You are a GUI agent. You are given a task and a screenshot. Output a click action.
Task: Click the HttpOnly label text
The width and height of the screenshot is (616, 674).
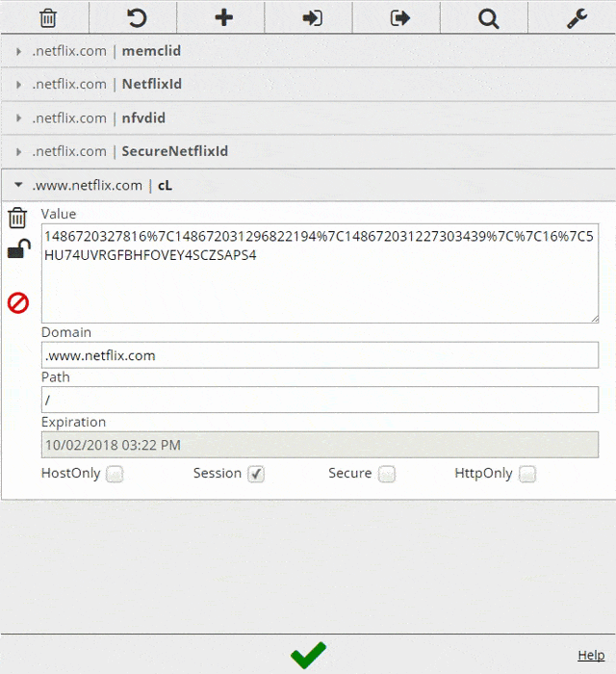click(483, 474)
